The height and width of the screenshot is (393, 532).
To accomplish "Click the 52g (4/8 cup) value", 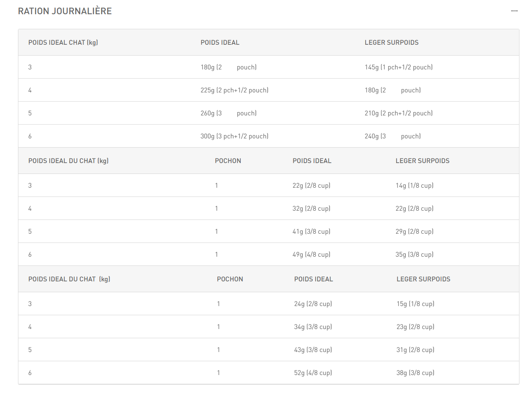I will 313,373.
